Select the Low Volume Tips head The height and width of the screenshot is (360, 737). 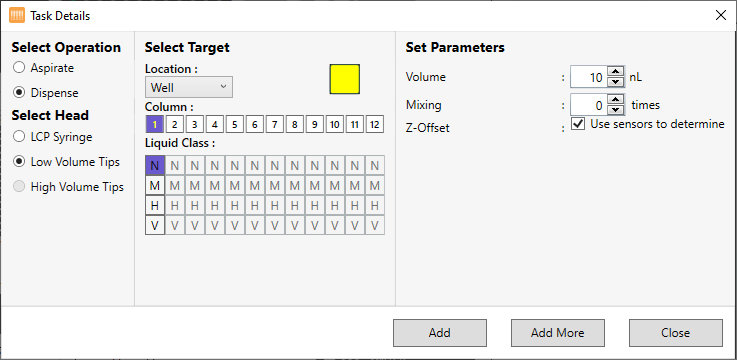tap(19, 162)
